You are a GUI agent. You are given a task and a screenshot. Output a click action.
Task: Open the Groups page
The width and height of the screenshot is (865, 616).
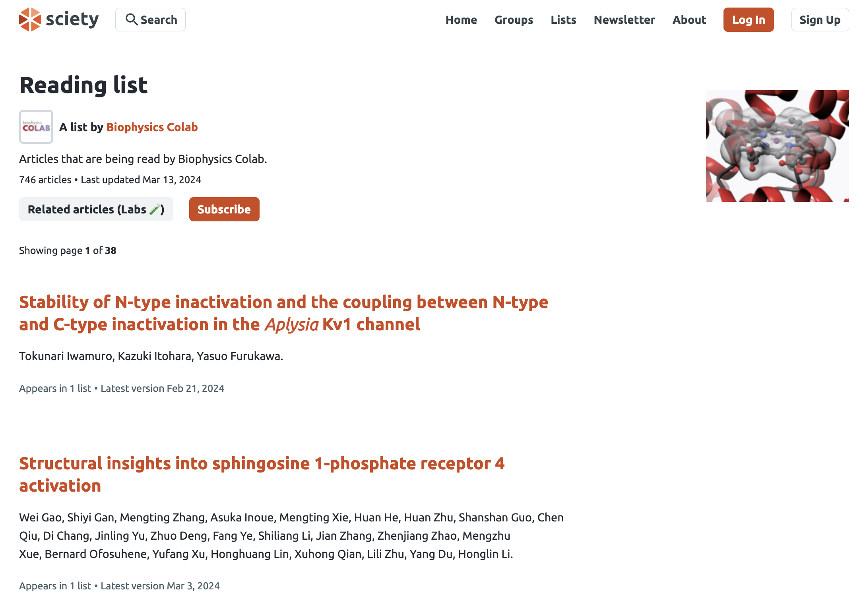[514, 20]
